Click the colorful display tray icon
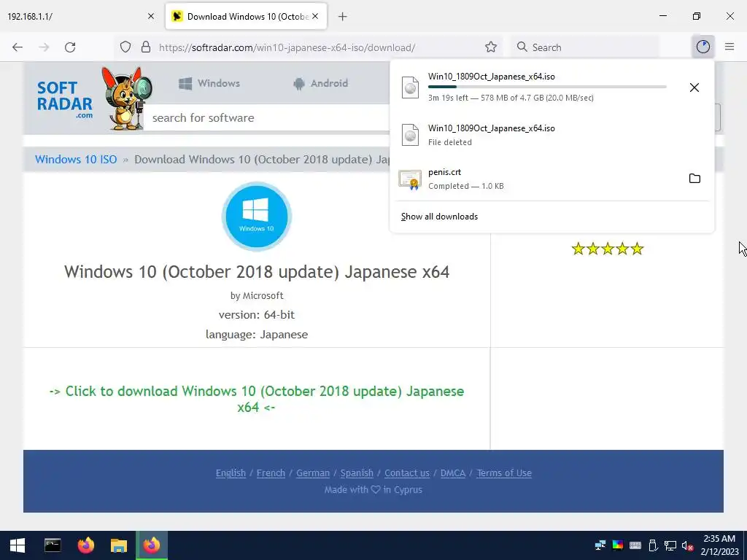Image resolution: width=747 pixels, height=560 pixels. point(617,545)
